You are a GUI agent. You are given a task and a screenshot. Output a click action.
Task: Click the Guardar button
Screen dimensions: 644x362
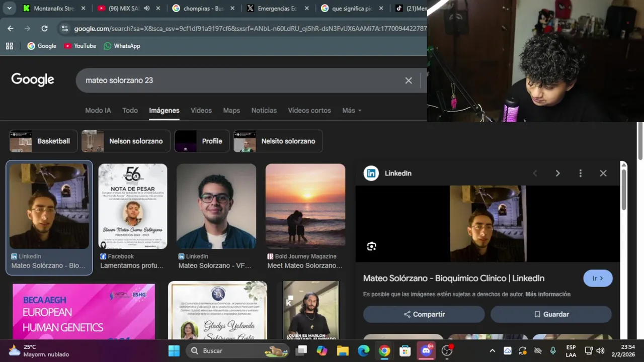click(x=551, y=314)
